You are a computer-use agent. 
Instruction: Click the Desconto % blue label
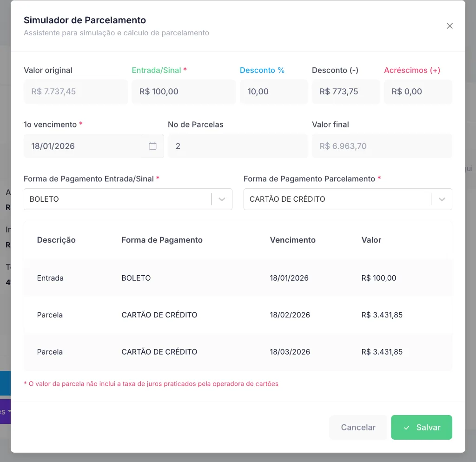(262, 71)
